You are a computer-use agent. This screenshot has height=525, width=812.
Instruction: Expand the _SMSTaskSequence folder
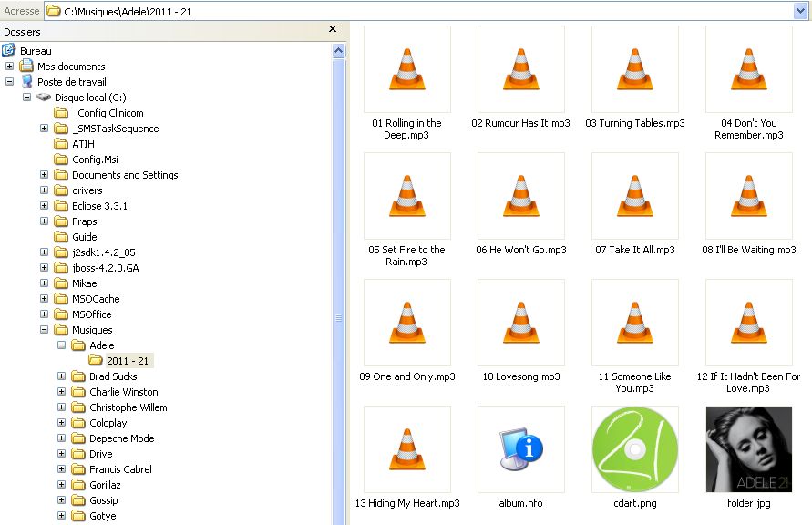click(44, 128)
